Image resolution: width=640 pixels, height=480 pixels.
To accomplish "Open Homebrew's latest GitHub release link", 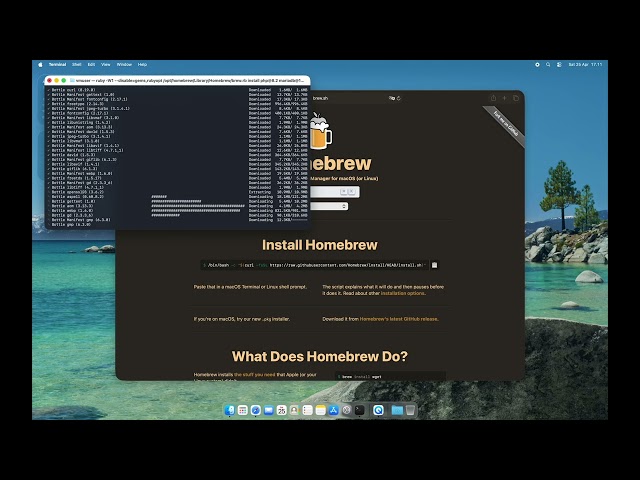I will point(399,319).
